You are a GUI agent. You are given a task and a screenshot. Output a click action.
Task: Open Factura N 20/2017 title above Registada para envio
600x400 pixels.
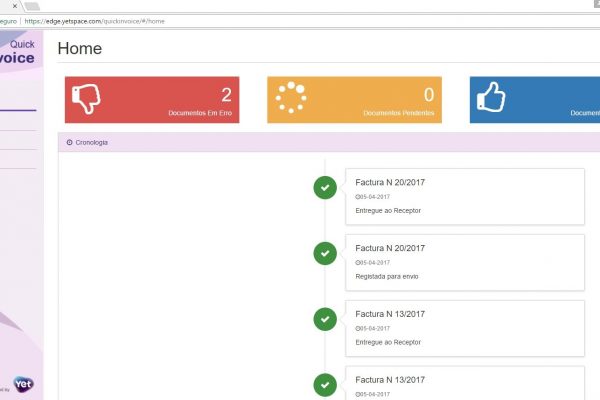390,248
